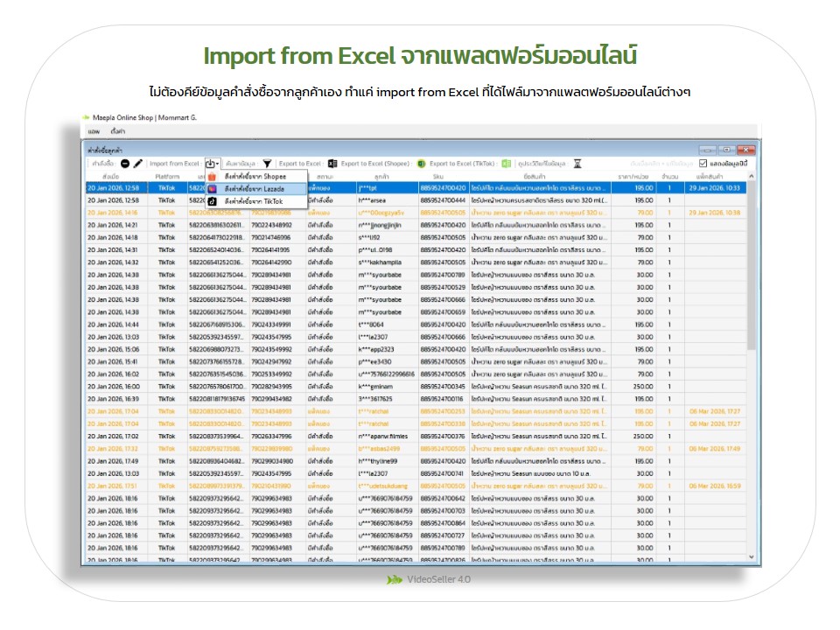The image size is (840, 630).
Task: Click the Platform column header
Action: point(167,176)
